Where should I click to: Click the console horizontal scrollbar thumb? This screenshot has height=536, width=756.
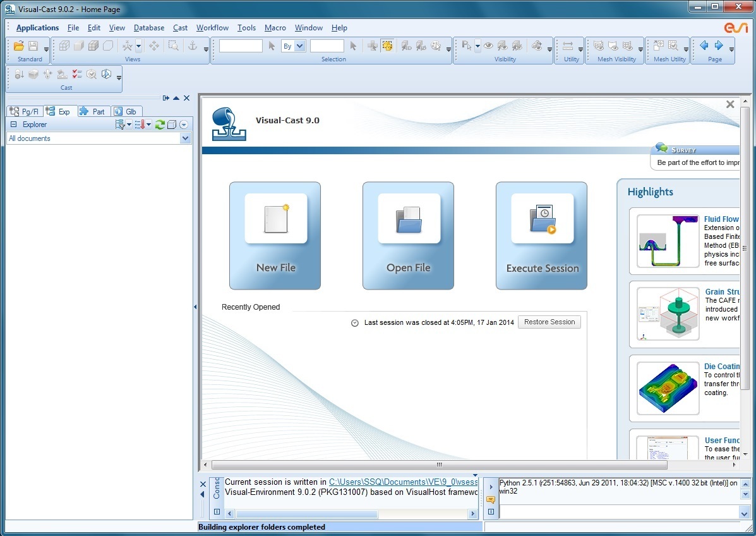(307, 515)
